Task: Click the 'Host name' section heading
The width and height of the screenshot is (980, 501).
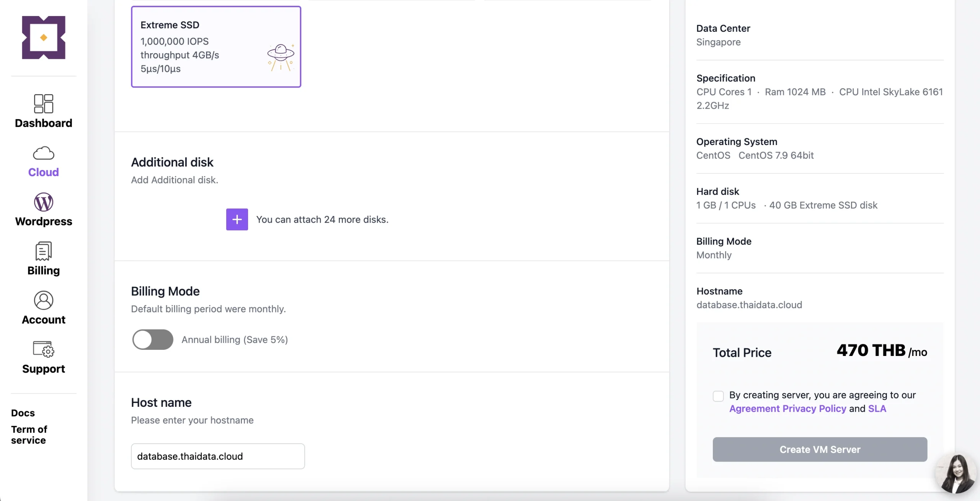Action: [x=161, y=403]
